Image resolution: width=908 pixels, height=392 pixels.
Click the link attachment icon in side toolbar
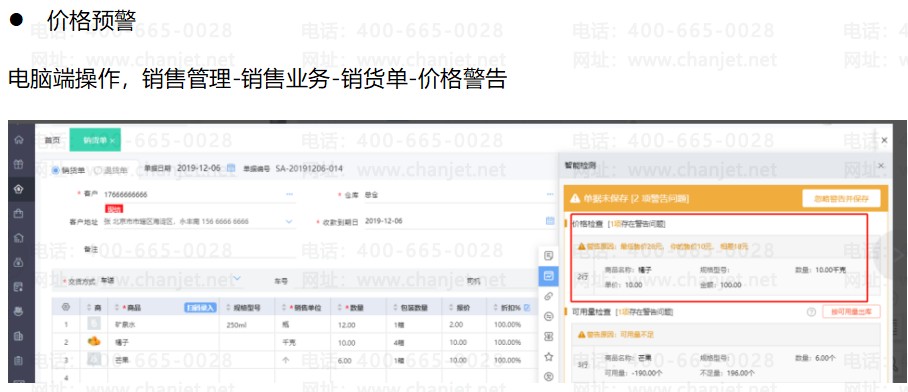coord(548,296)
